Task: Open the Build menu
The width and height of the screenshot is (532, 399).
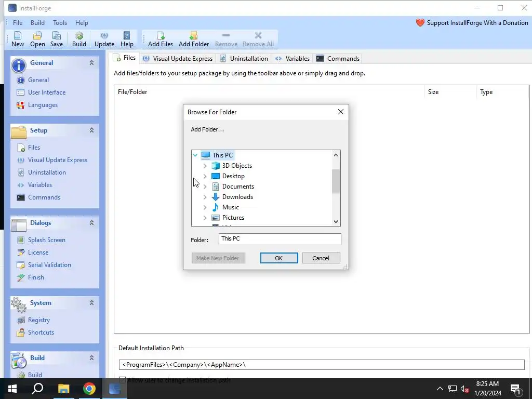Action: pyautogui.click(x=37, y=23)
